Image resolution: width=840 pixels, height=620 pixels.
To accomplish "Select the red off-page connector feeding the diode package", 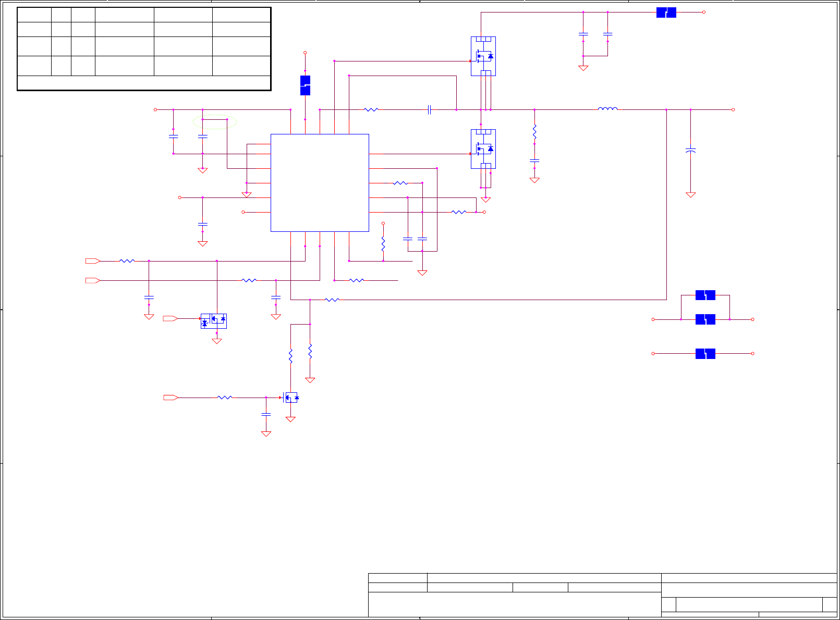I will 171,318.
